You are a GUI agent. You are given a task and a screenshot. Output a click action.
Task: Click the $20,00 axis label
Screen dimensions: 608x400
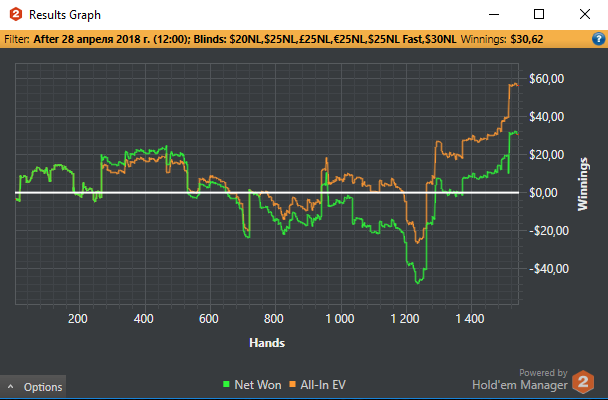point(546,155)
